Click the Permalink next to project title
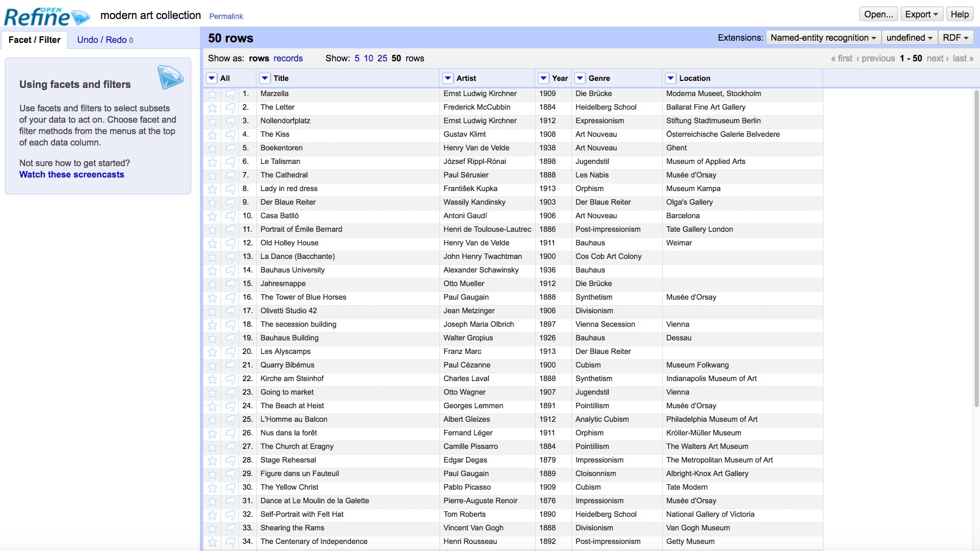 [226, 16]
